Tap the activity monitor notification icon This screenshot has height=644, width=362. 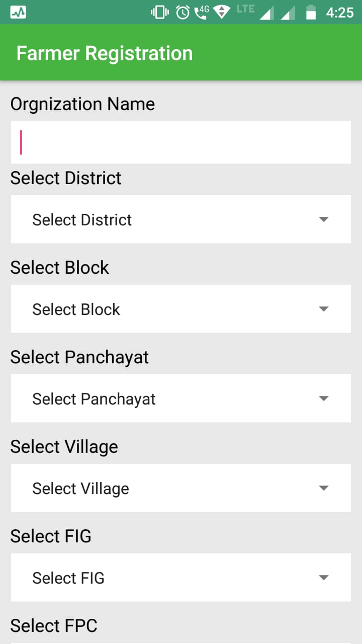(18, 12)
